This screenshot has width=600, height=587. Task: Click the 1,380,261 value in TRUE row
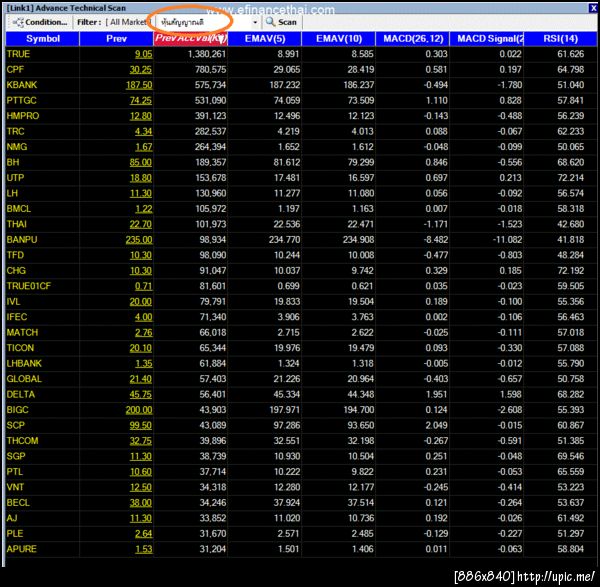click(x=207, y=54)
